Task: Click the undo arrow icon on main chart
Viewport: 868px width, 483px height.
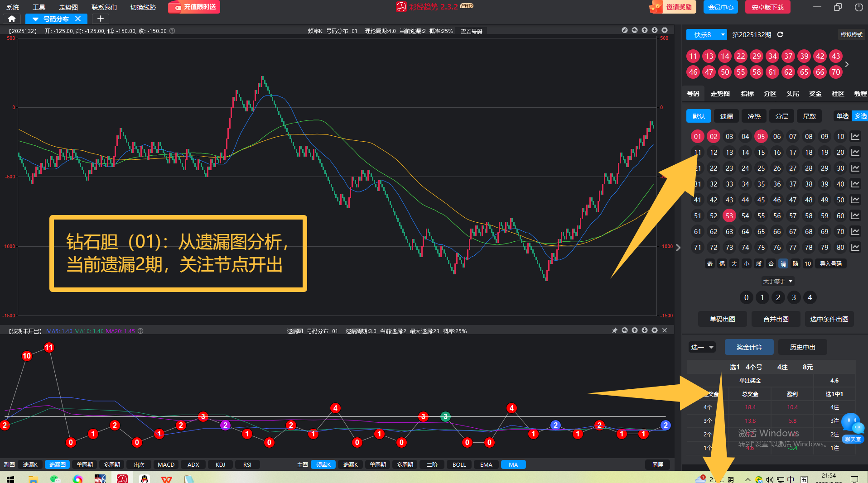Action: coord(635,30)
